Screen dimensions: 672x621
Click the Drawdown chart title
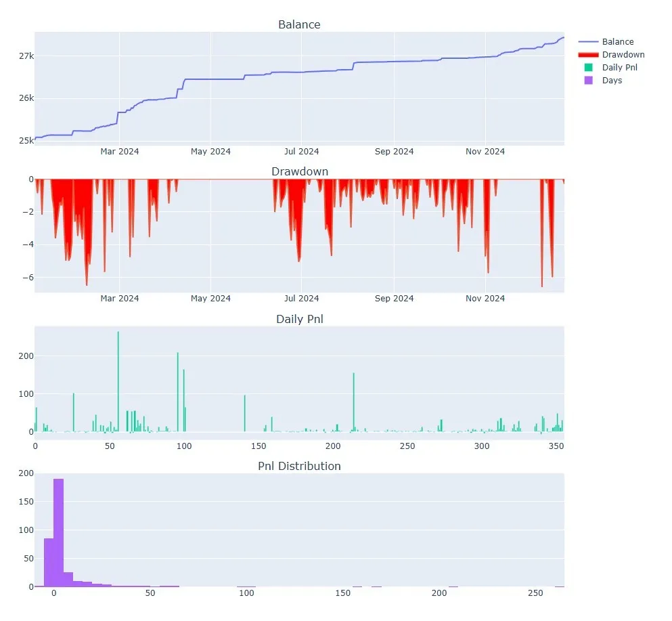click(300, 171)
